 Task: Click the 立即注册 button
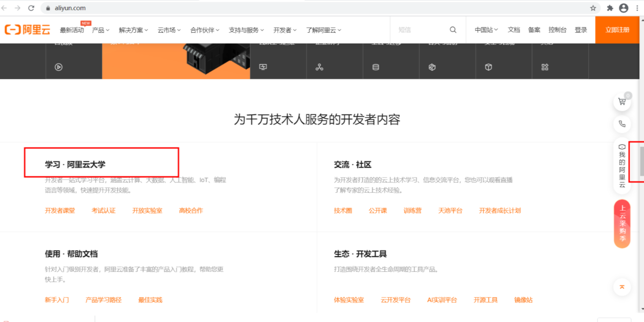point(617,30)
